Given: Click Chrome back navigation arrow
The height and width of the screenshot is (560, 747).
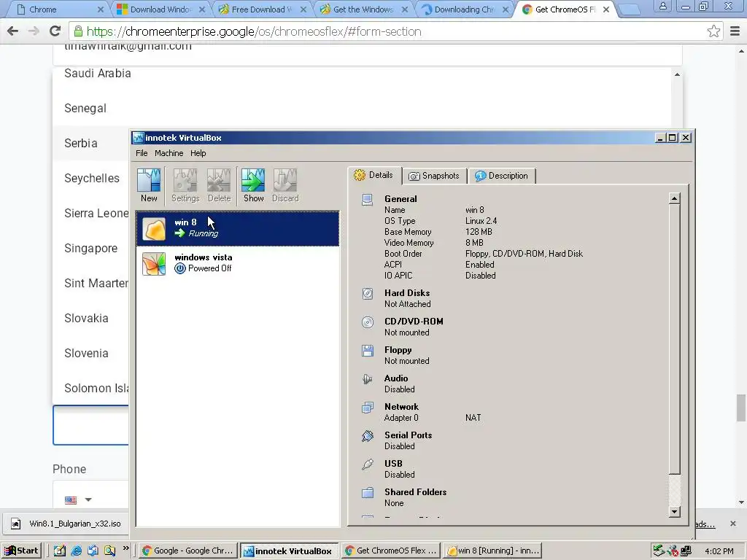Looking at the screenshot, I should pos(13,31).
